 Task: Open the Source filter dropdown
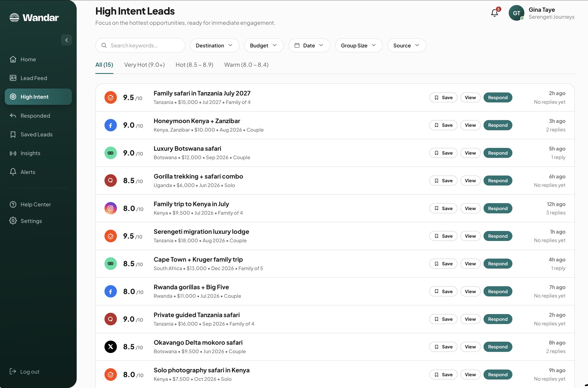point(407,45)
